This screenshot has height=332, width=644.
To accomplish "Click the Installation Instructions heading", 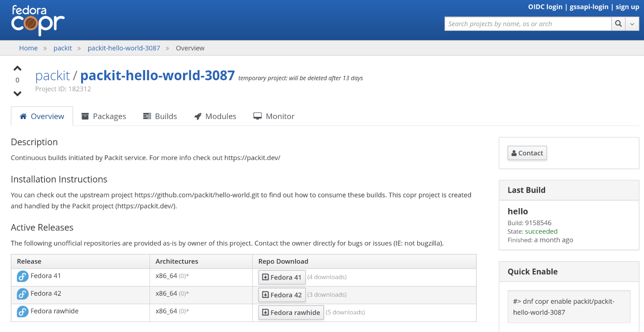I will click(59, 179).
